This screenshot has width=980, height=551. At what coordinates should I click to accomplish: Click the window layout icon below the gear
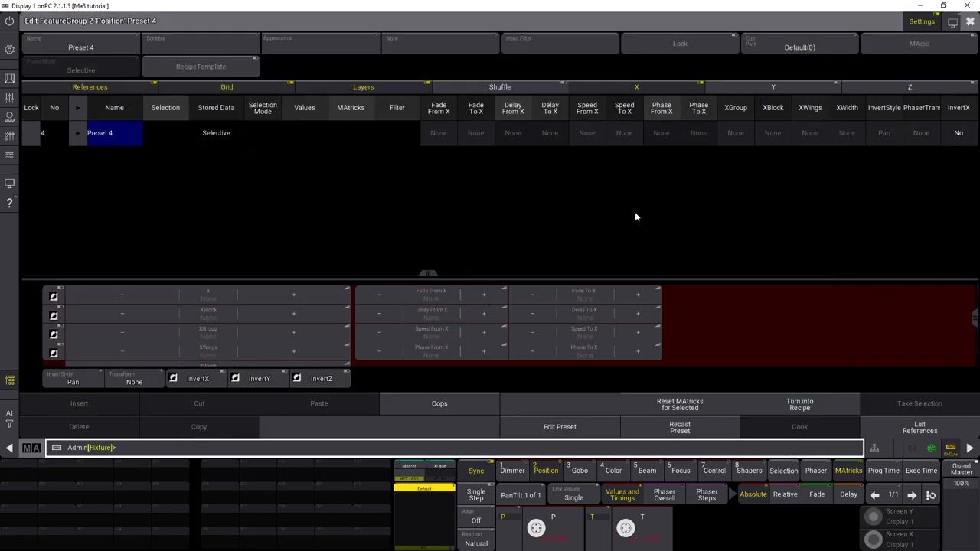tap(9, 78)
